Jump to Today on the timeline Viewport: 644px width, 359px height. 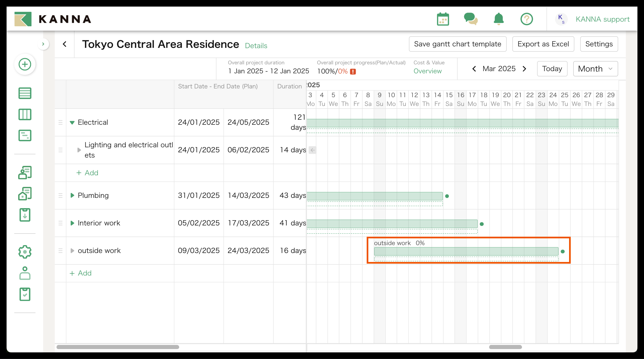(x=552, y=69)
